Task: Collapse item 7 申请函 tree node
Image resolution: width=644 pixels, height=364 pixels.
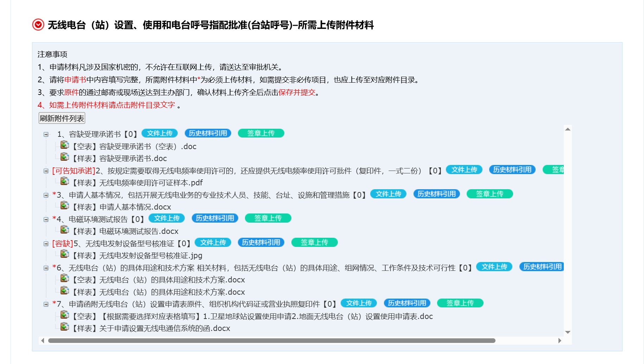Action: [46, 304]
